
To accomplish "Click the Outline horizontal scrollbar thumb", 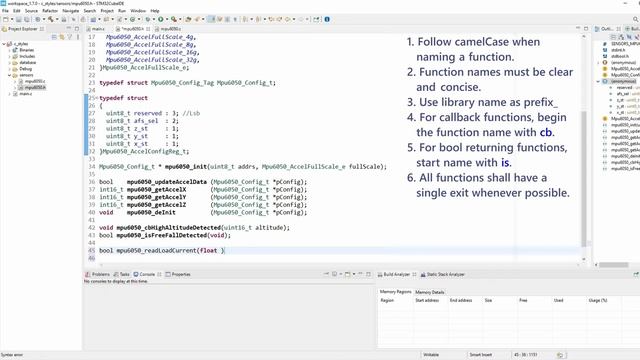I will point(613,265).
